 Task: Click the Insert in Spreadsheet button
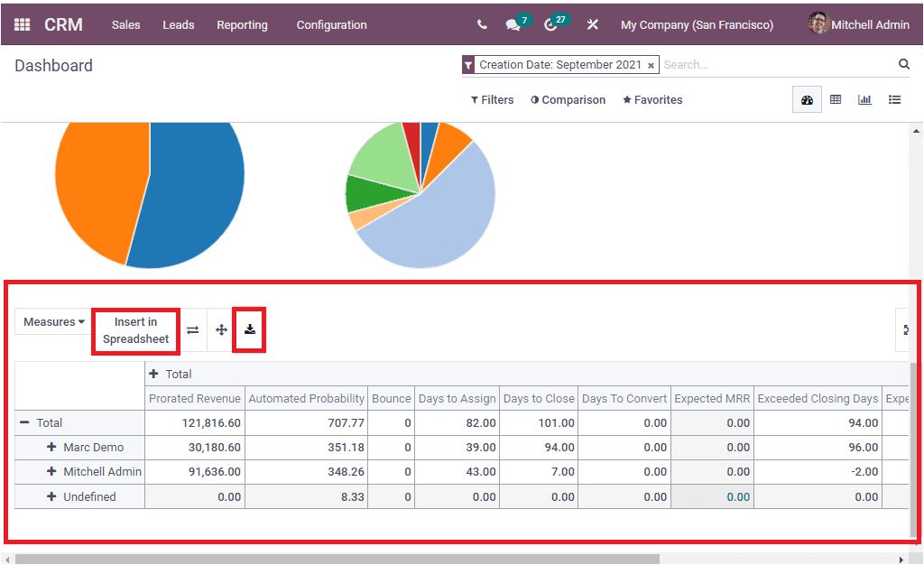pyautogui.click(x=134, y=329)
